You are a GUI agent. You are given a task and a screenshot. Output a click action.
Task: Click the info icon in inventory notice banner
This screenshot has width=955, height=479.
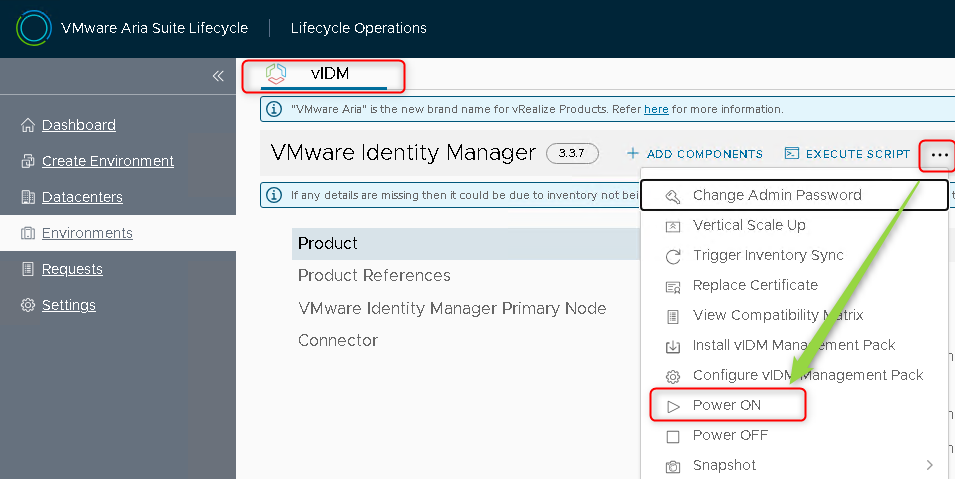click(274, 195)
